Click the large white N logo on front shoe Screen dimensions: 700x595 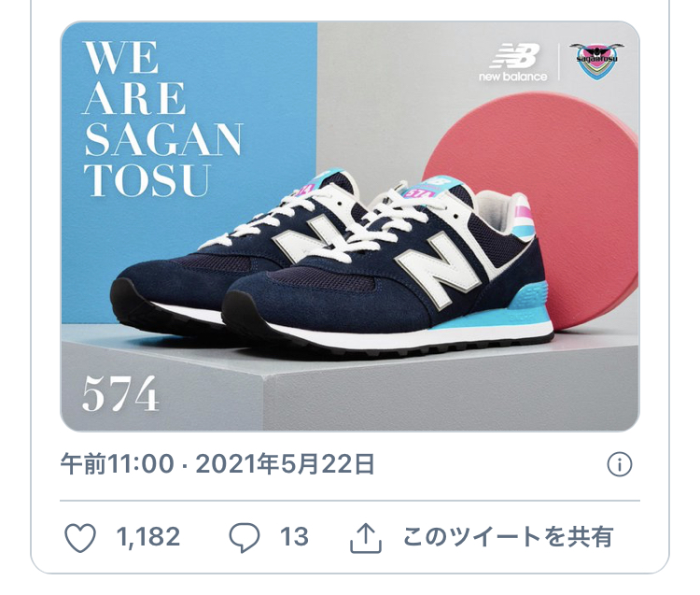437,270
